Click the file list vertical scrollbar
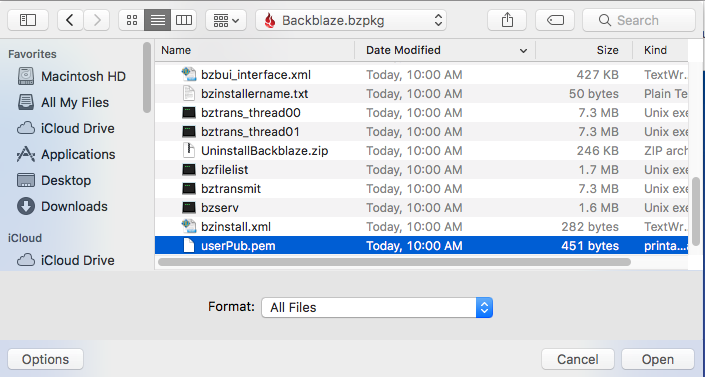 (x=696, y=211)
